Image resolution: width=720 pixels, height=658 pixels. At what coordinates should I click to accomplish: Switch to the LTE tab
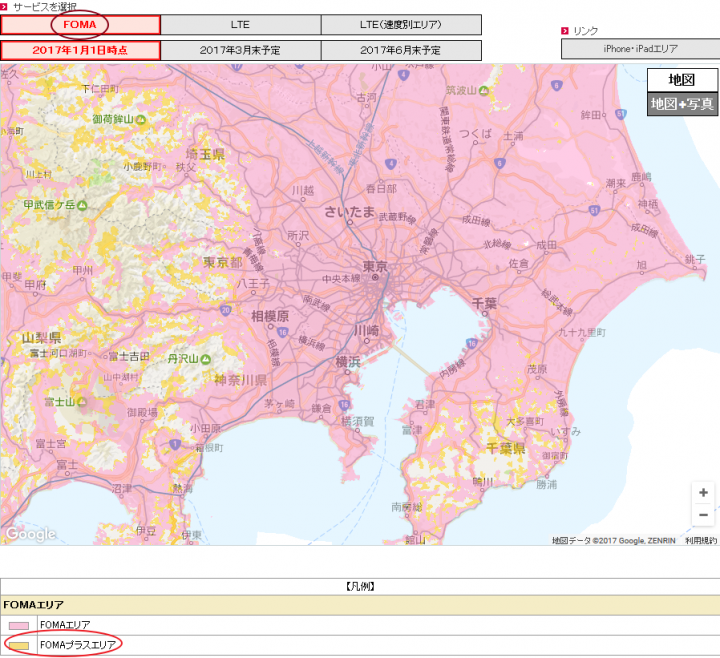[x=241, y=25]
